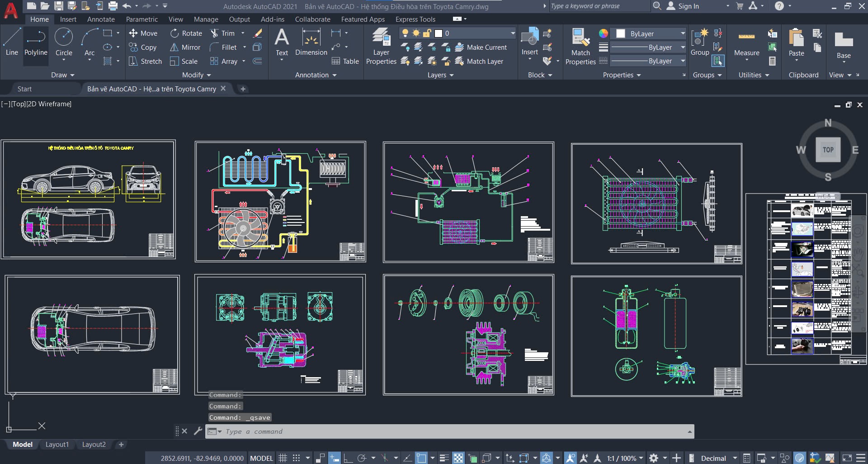This screenshot has width=868, height=464.
Task: Toggle polar tracking in status bar
Action: (x=362, y=458)
